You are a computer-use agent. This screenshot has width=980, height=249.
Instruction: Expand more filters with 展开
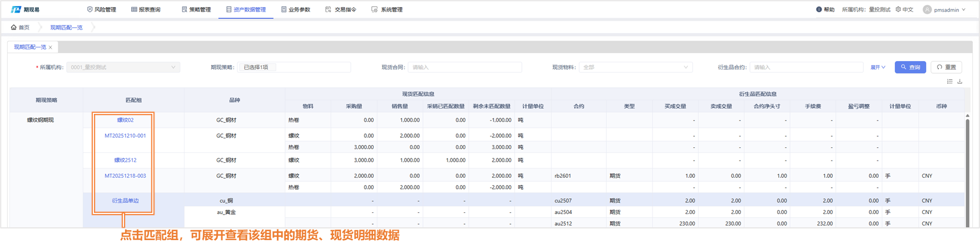pos(878,67)
